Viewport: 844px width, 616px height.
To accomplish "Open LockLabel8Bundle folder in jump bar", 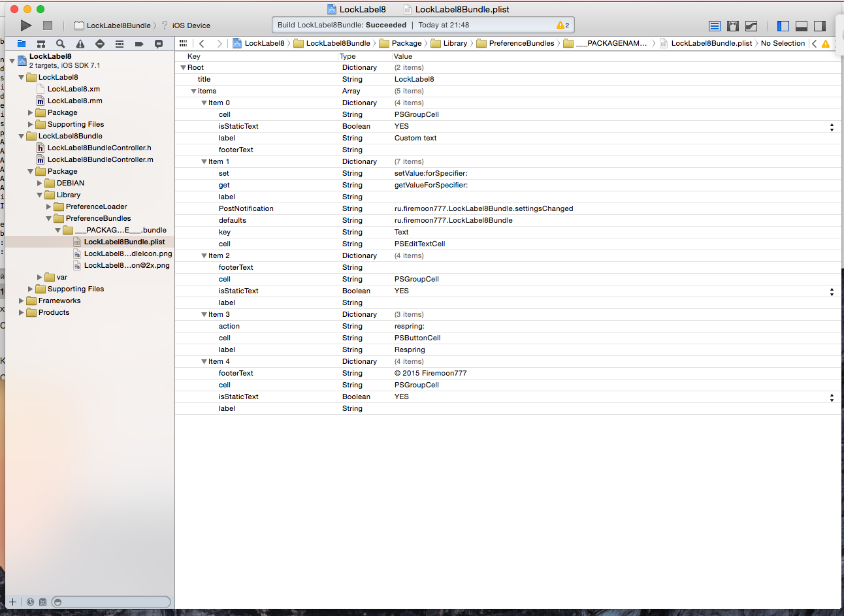I will [332, 43].
